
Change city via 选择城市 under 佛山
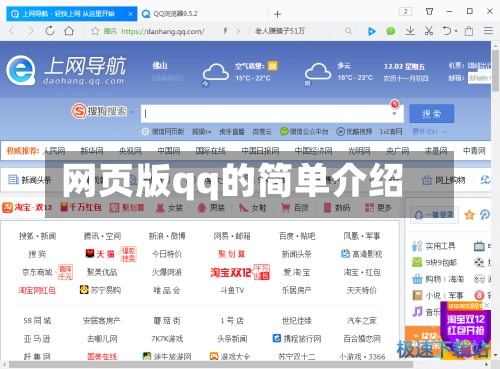point(167,78)
